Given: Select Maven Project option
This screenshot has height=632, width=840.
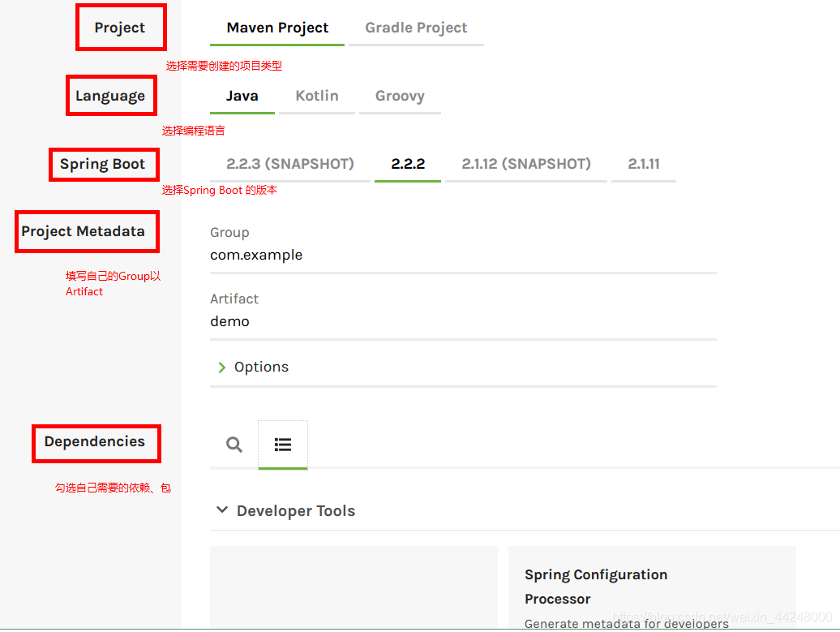Looking at the screenshot, I should (x=277, y=28).
